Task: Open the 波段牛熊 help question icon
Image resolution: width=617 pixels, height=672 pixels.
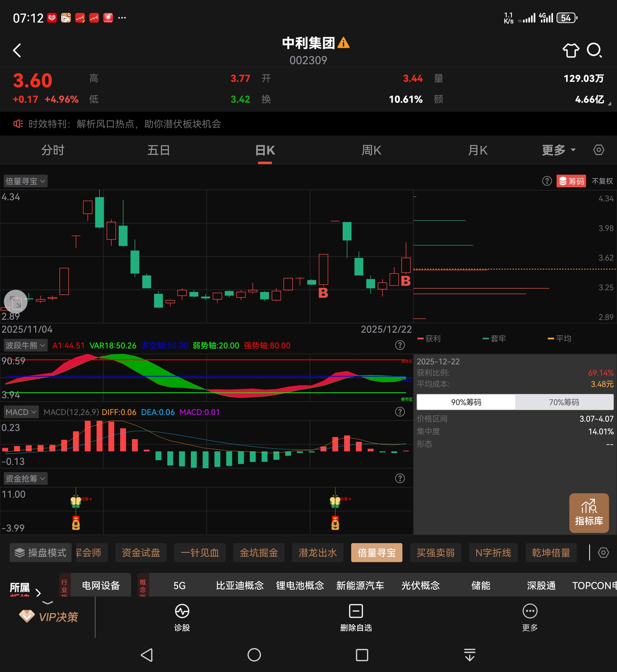Action: [400, 345]
